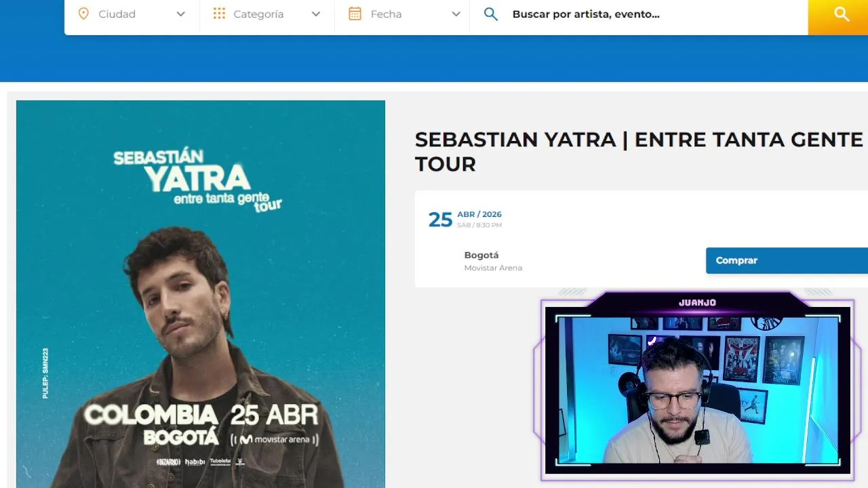Click the Habibi sponsor logo on poster
The height and width of the screenshot is (488, 868).
click(x=195, y=462)
